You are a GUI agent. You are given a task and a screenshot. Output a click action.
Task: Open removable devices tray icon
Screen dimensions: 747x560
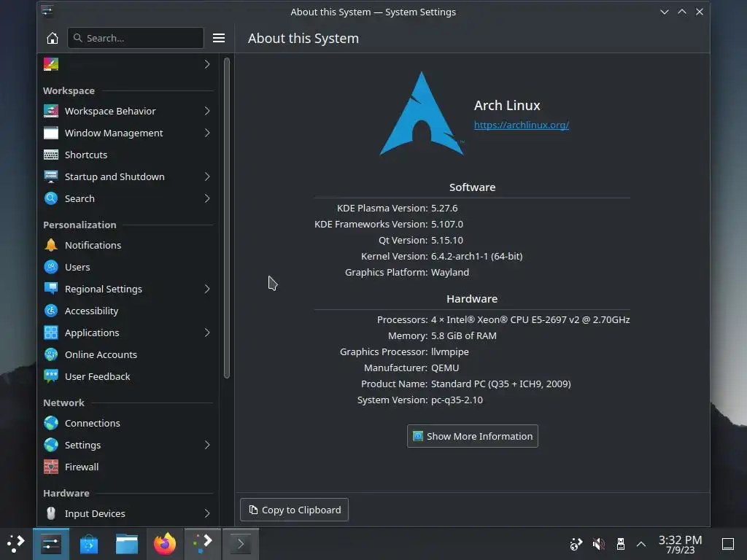point(620,544)
